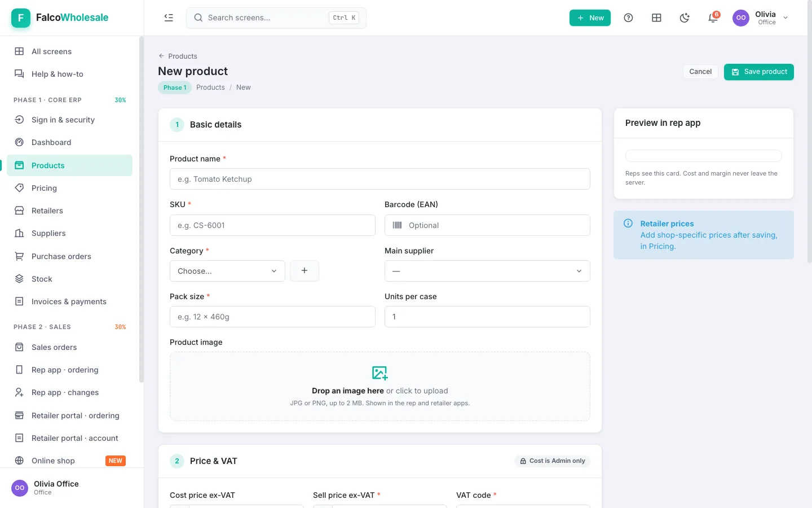This screenshot has width=812, height=508.
Task: Click the FalcoWholesale logo icon
Action: (21, 18)
